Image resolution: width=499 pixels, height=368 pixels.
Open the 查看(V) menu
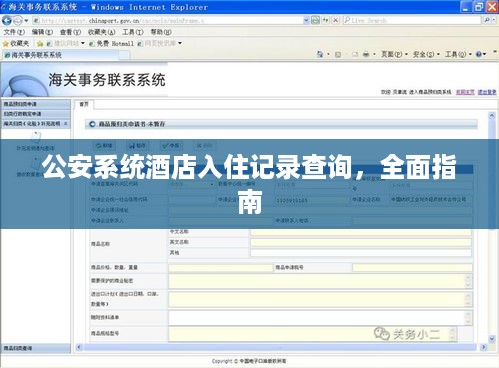tap(70, 32)
